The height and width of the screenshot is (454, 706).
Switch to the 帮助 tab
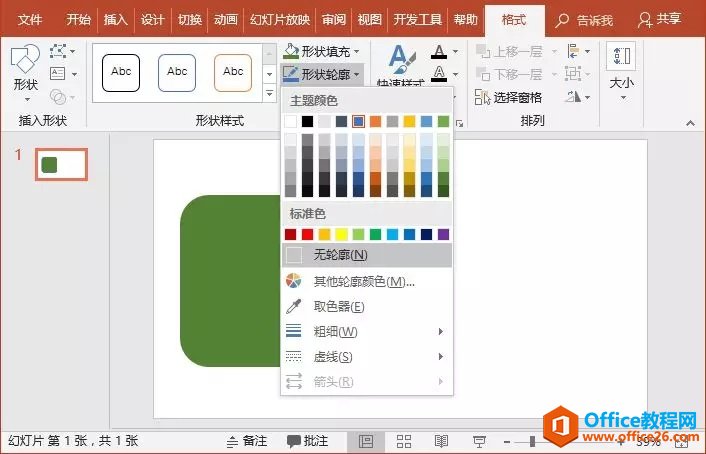pos(466,20)
